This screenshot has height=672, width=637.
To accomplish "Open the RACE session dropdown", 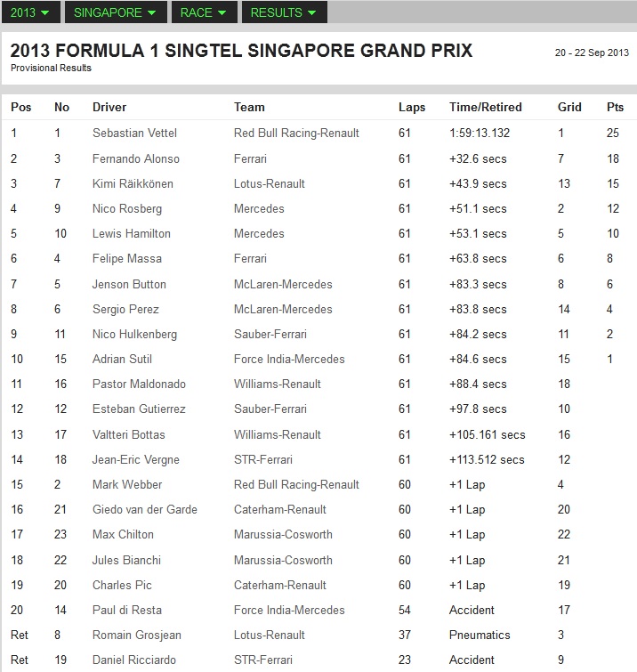I will click(205, 12).
